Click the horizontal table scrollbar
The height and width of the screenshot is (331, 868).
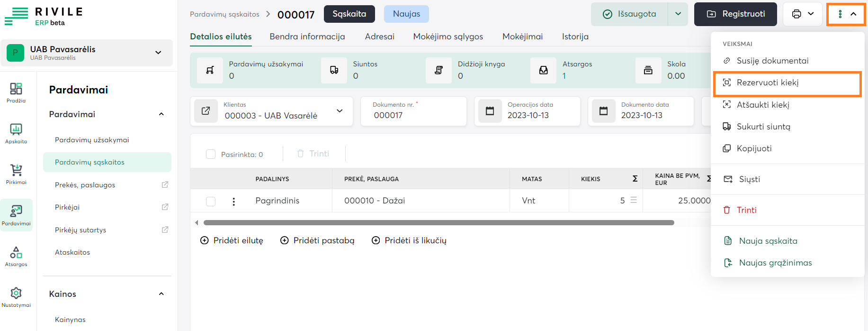[438, 222]
